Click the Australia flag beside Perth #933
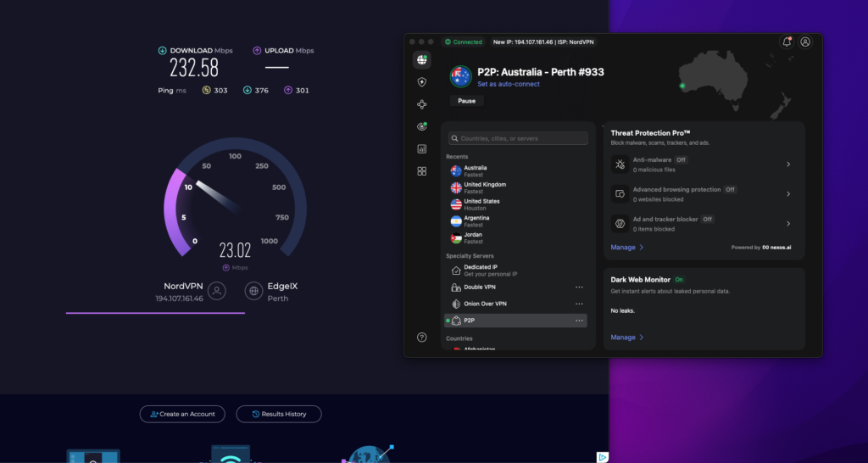Screen dimensions: 868x463 (x=460, y=76)
